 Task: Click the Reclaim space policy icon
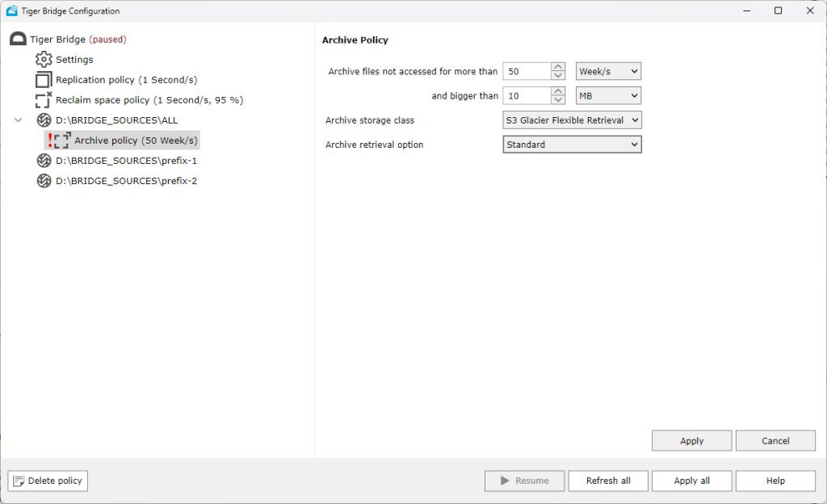point(44,100)
